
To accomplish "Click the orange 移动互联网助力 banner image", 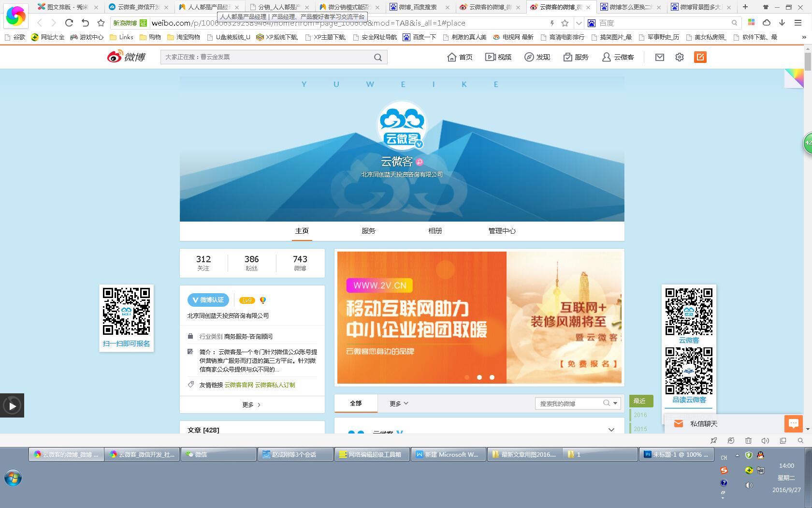I will pyautogui.click(x=422, y=317).
